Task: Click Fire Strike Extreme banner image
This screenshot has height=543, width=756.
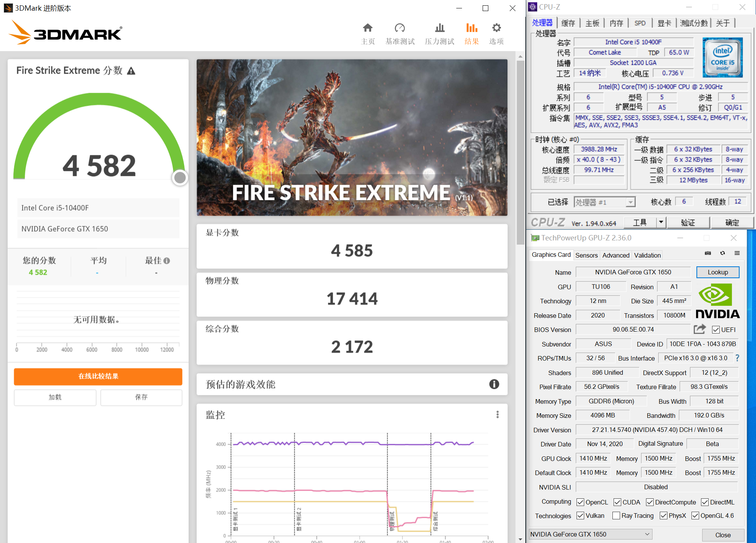Action: click(x=352, y=137)
